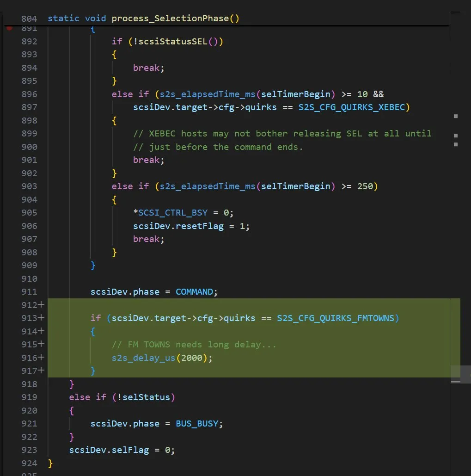Click the scsiStatusSEL function call on line 892
This screenshot has width=471, height=476.
[x=172, y=41]
